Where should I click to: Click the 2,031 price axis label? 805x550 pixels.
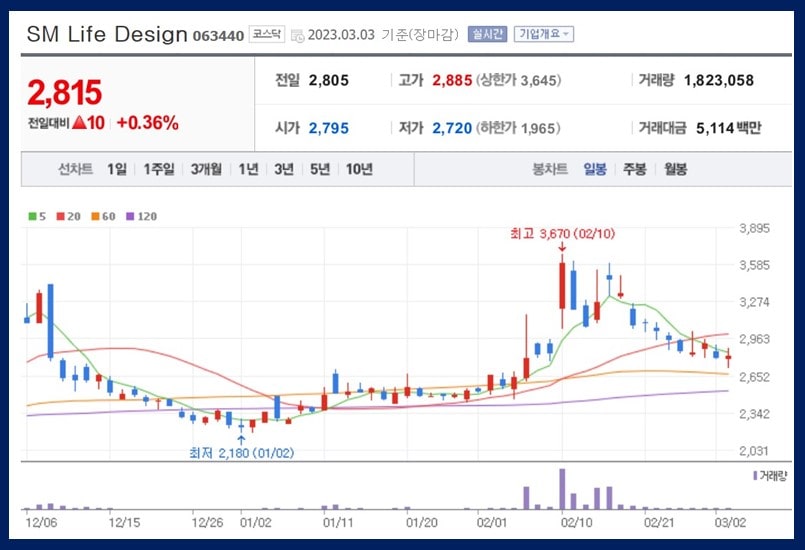coord(755,451)
